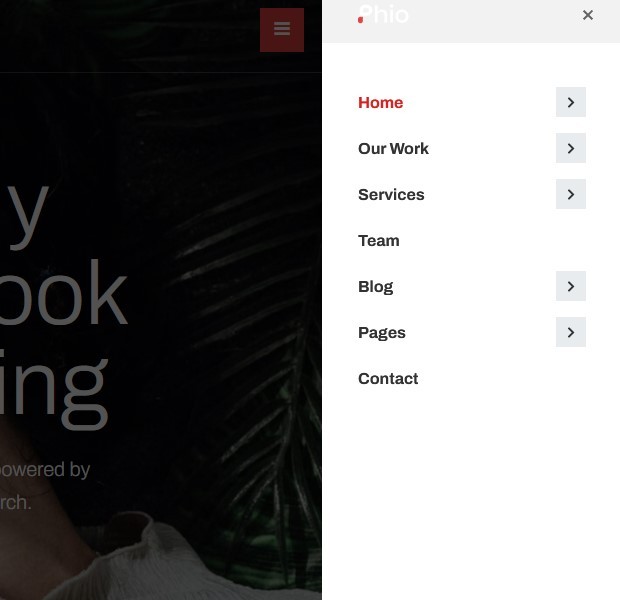Expand the Services submenu chevron
Viewport: 620px width, 600px height.
(x=571, y=194)
